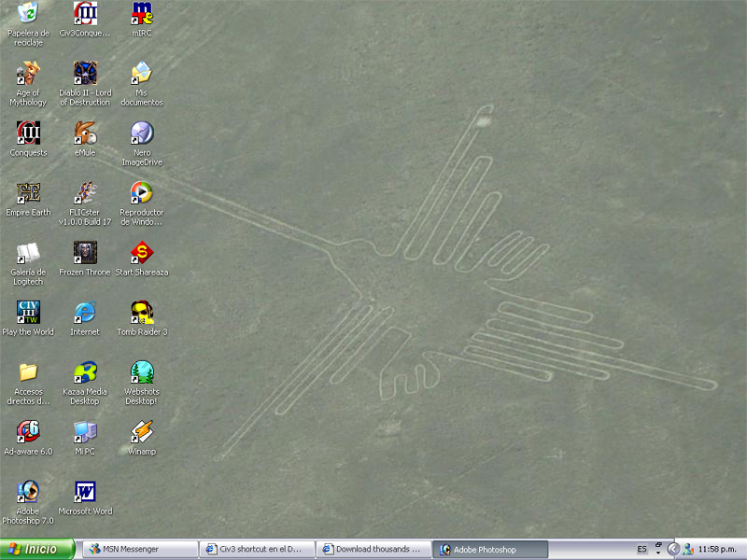Select the eMule desktop icon
This screenshot has height=560, width=747.
coord(85,133)
